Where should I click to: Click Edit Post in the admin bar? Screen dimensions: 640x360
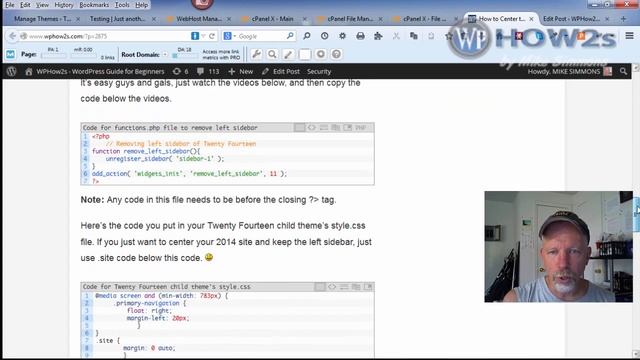coord(281,71)
